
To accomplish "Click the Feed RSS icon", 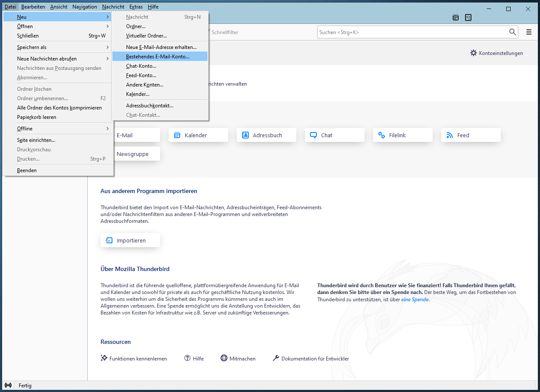I will [x=450, y=135].
